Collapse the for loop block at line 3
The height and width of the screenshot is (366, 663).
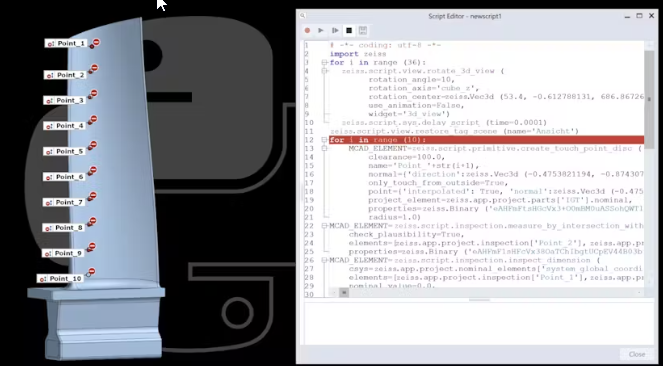coord(324,63)
